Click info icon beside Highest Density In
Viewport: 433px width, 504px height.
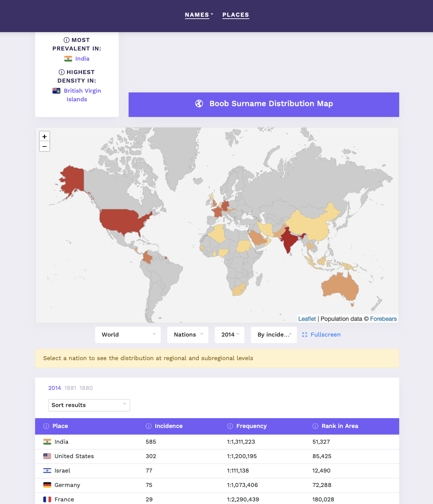tap(62, 72)
